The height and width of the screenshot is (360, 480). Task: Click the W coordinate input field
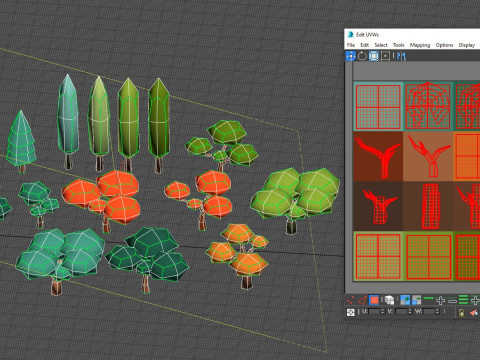(429, 312)
